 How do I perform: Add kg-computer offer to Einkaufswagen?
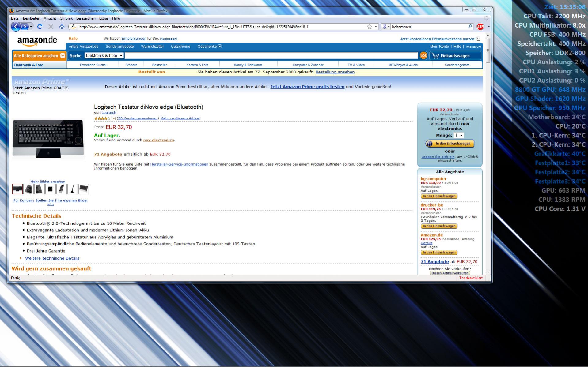(439, 196)
